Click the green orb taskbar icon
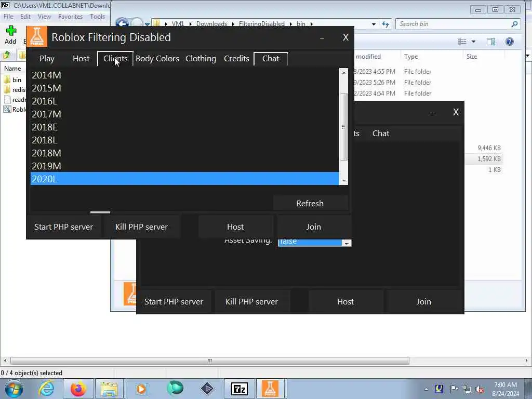 [175, 388]
